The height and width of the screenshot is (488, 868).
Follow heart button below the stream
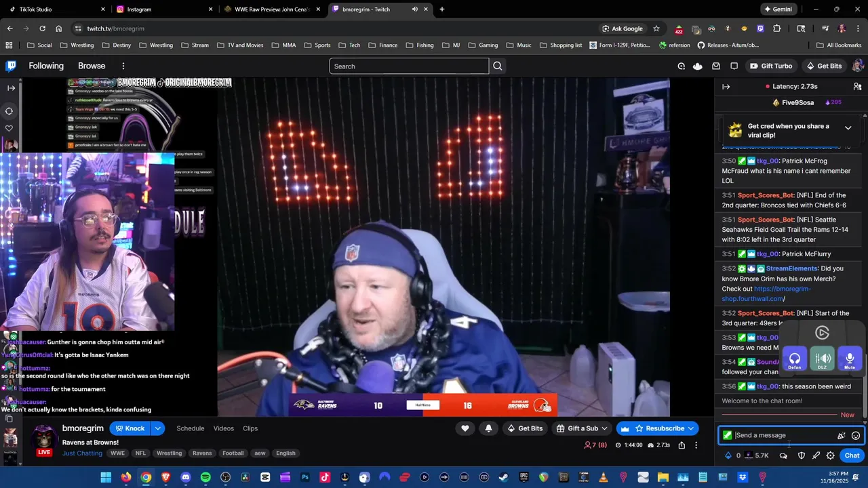pyautogui.click(x=465, y=428)
